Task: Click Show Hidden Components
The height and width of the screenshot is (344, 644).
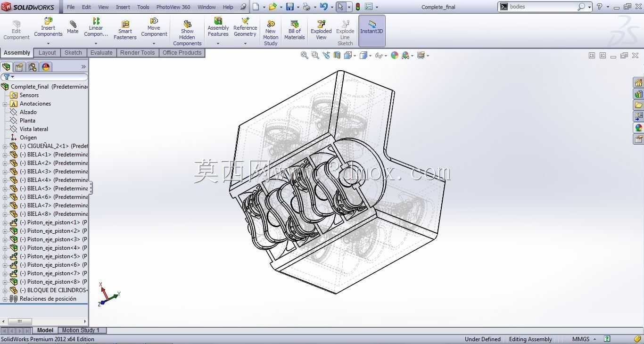Action: 187,32
